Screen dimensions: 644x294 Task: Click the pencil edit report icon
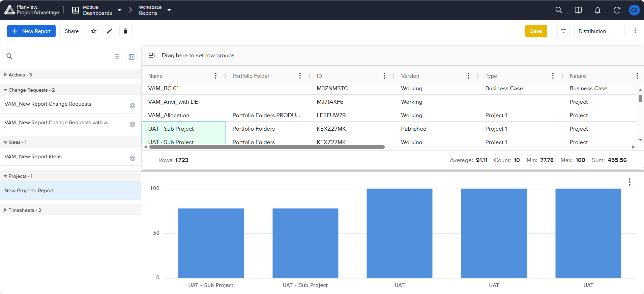click(110, 31)
